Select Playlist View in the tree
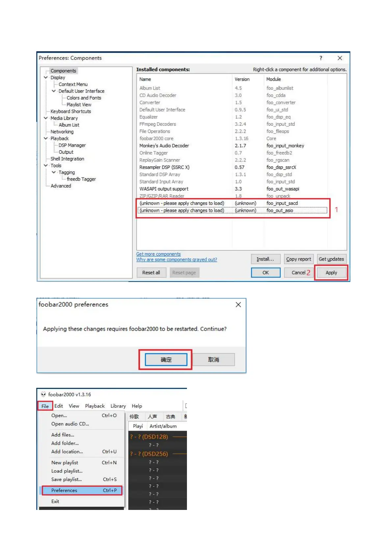The height and width of the screenshot is (554, 392). click(79, 105)
